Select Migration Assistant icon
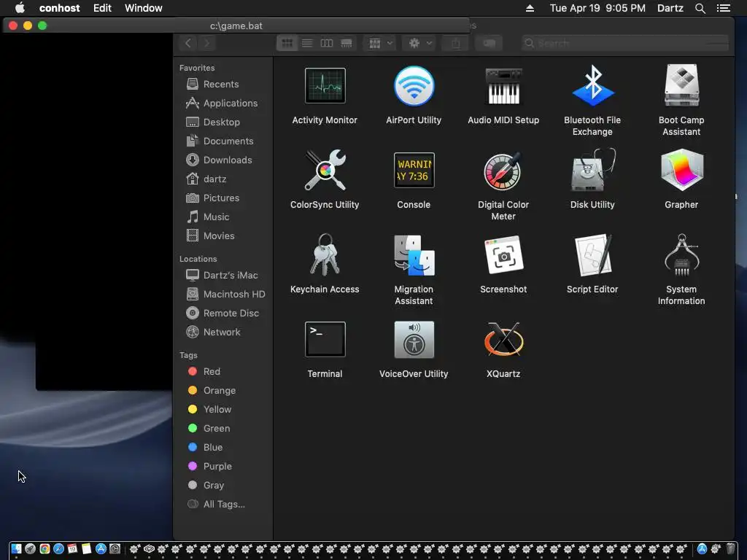The height and width of the screenshot is (560, 747). pos(414,255)
